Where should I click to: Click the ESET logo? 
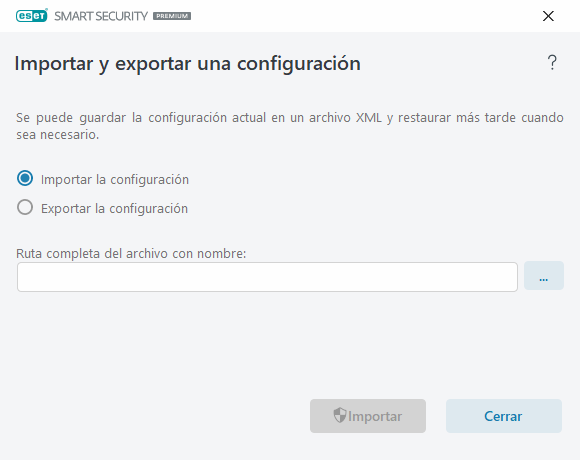(32, 16)
